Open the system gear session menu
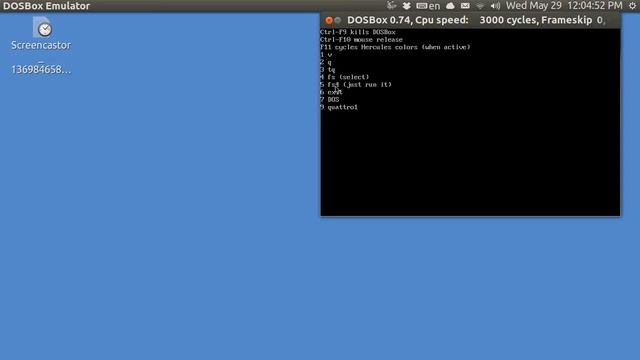The width and height of the screenshot is (640, 360). pos(632,6)
